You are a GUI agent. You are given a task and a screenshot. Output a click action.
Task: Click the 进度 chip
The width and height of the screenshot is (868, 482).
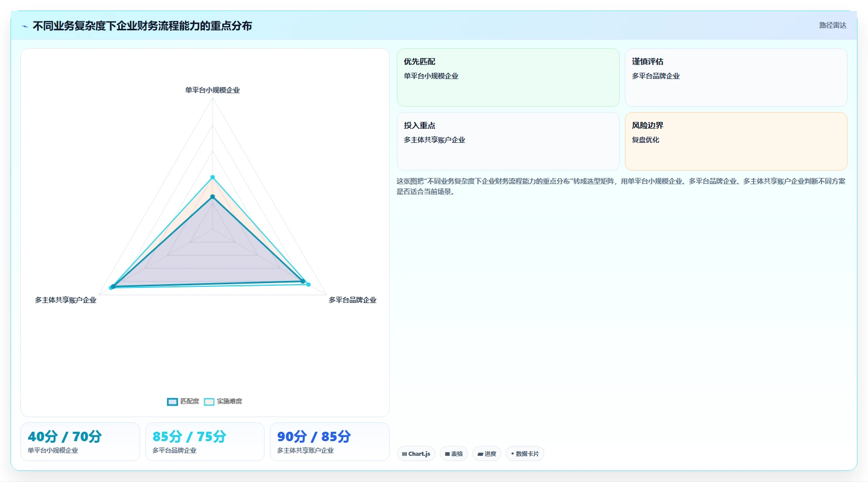487,454
